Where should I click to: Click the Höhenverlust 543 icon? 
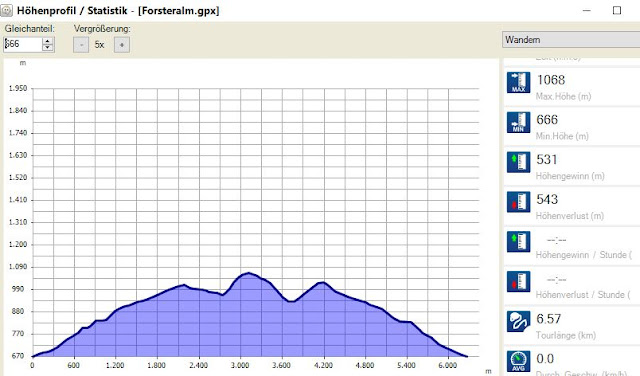click(518, 202)
